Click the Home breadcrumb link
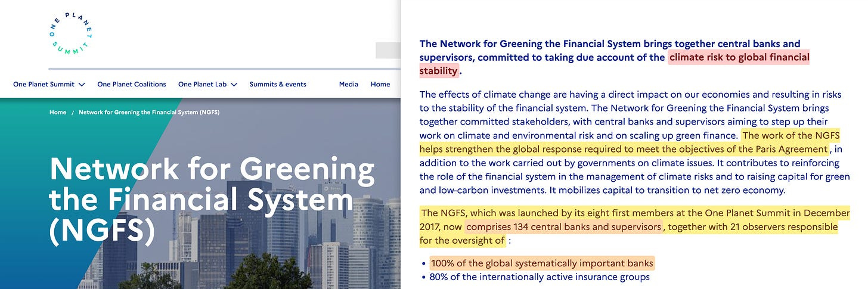 coord(58,113)
